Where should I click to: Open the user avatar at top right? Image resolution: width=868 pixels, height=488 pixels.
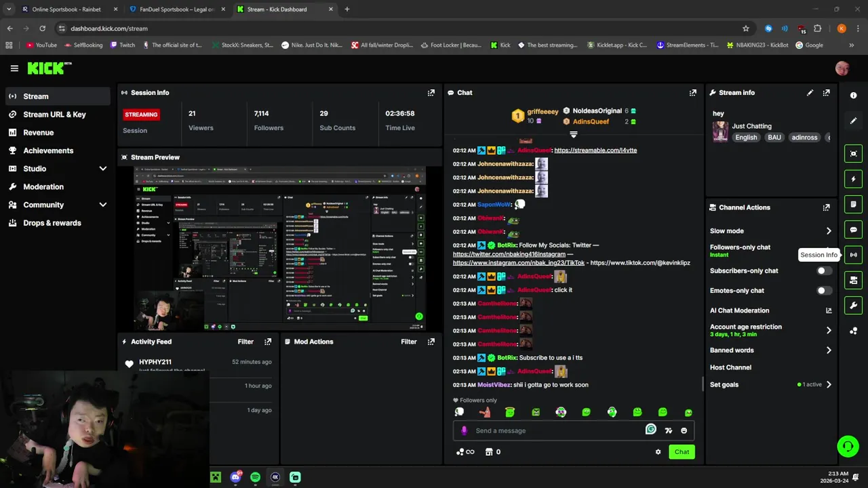click(x=842, y=68)
